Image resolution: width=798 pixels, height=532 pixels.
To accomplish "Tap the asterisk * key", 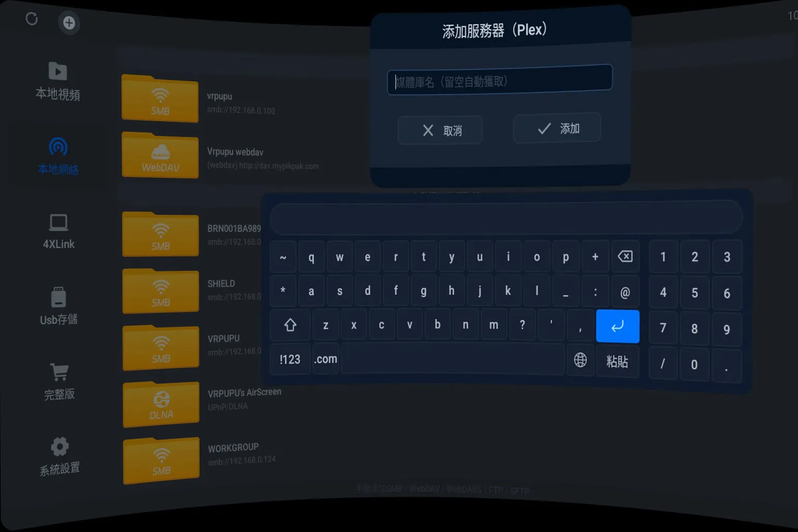I will [x=283, y=291].
